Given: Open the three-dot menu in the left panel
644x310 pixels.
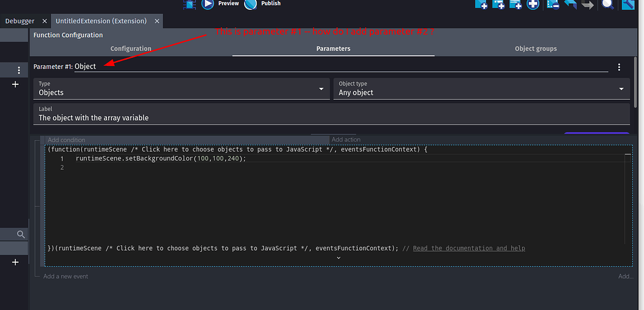Looking at the screenshot, I should pyautogui.click(x=19, y=70).
